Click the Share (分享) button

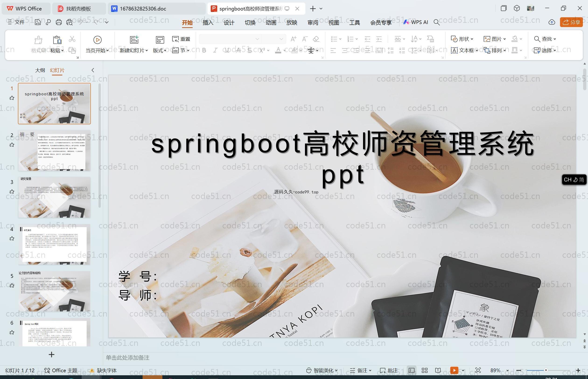pyautogui.click(x=571, y=22)
